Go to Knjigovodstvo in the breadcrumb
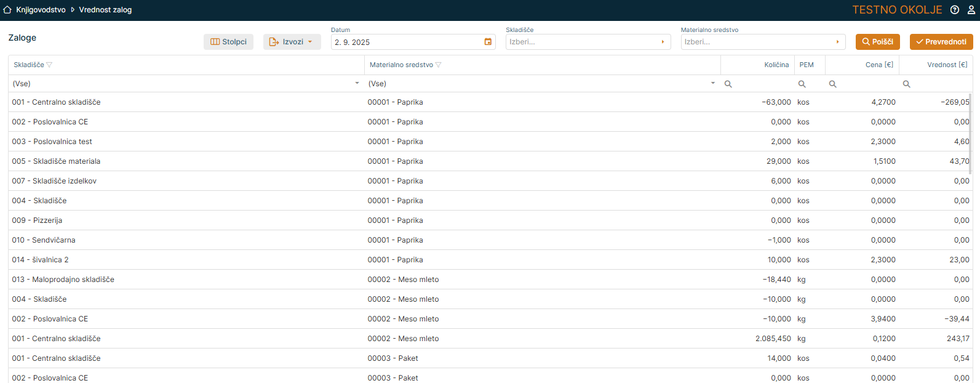 click(41, 10)
